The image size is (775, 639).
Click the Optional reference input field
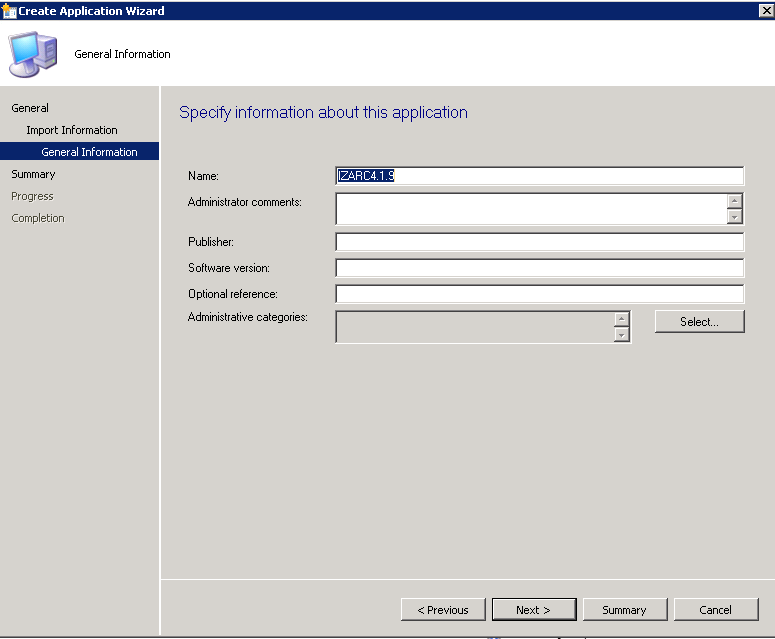(x=539, y=294)
